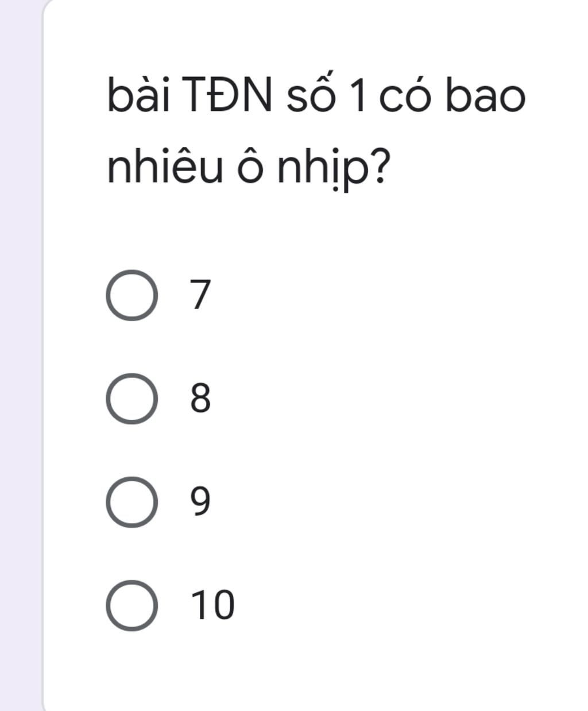588x711 pixels.
Task: Select the radio button for 7
Action: pyautogui.click(x=131, y=295)
